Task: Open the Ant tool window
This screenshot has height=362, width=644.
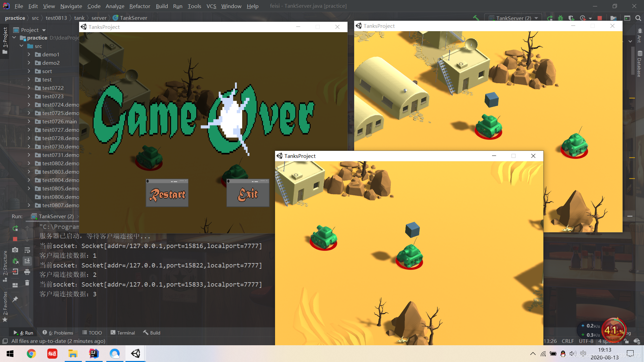Action: 640,36
